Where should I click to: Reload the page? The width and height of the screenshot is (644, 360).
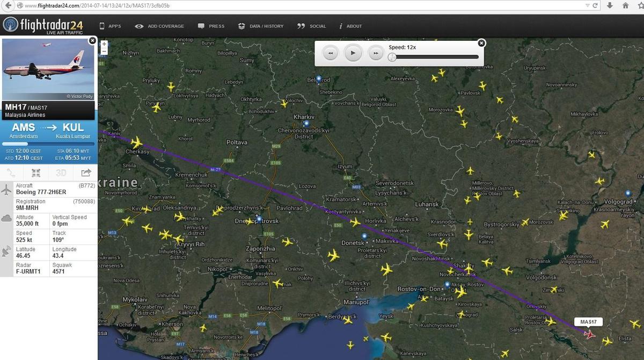click(x=595, y=5)
